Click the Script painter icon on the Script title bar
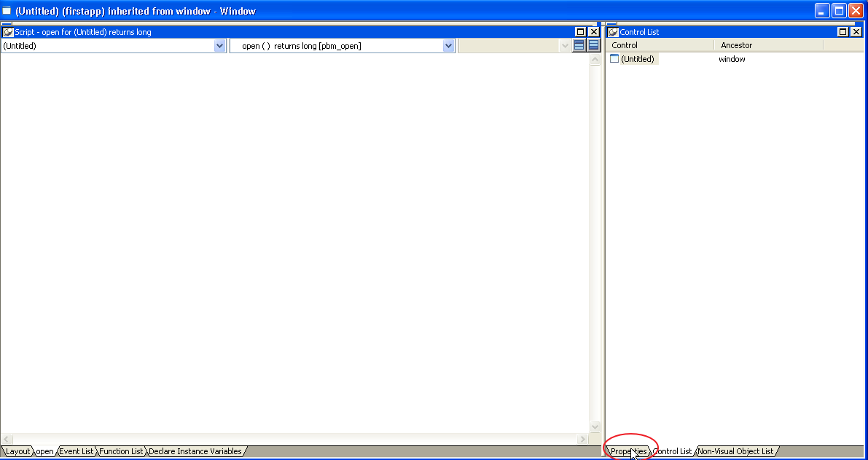The height and width of the screenshot is (460, 868). (7, 32)
